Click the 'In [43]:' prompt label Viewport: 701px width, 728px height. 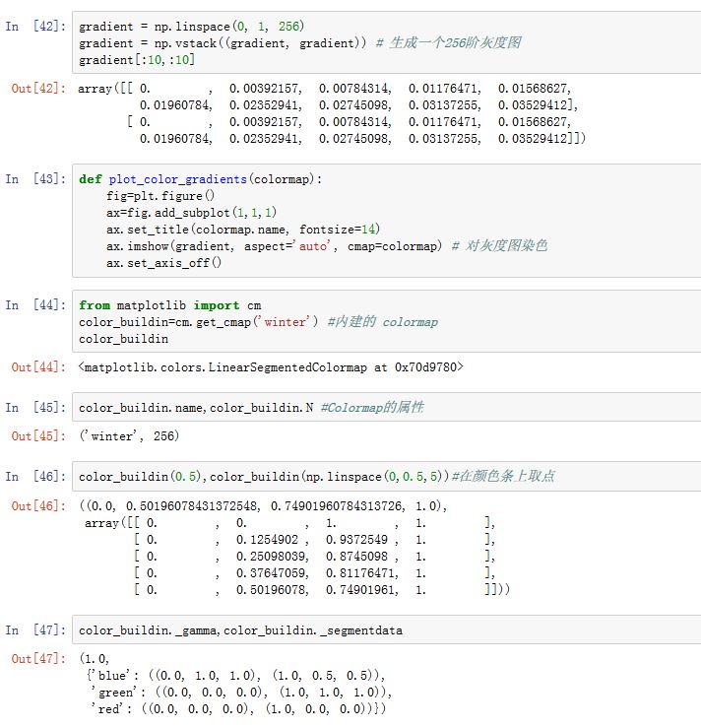pyautogui.click(x=35, y=179)
